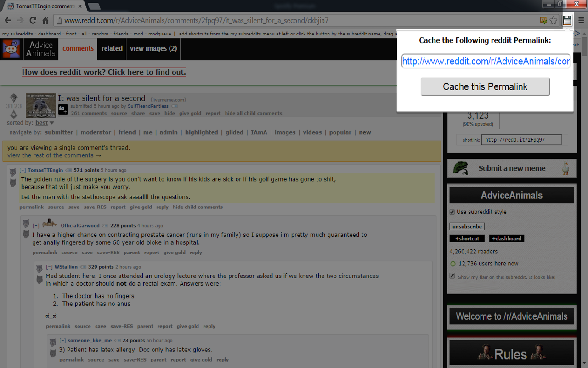Click the Cache this Permalink button
This screenshot has width=588, height=368.
coord(485,86)
